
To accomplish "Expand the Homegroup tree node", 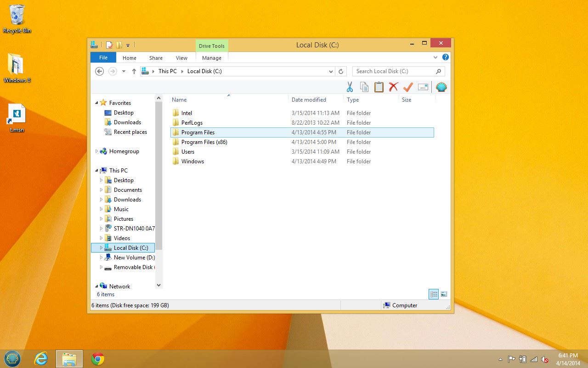I will (x=96, y=151).
